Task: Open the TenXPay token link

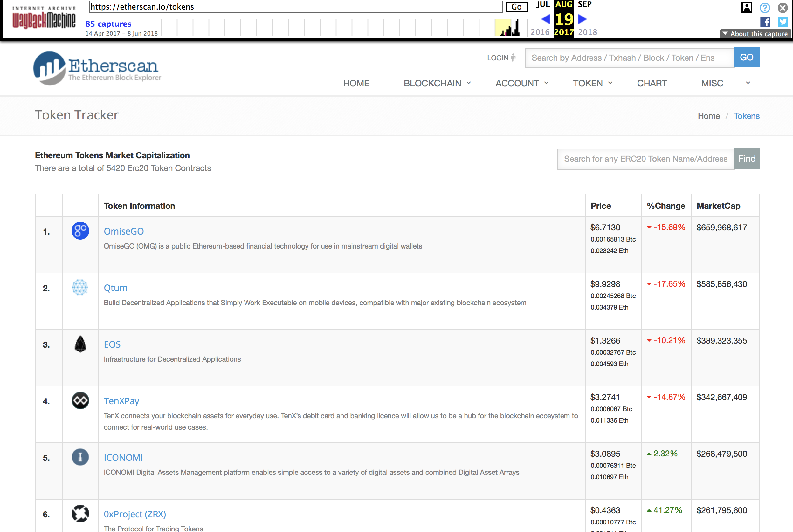Action: click(x=121, y=401)
